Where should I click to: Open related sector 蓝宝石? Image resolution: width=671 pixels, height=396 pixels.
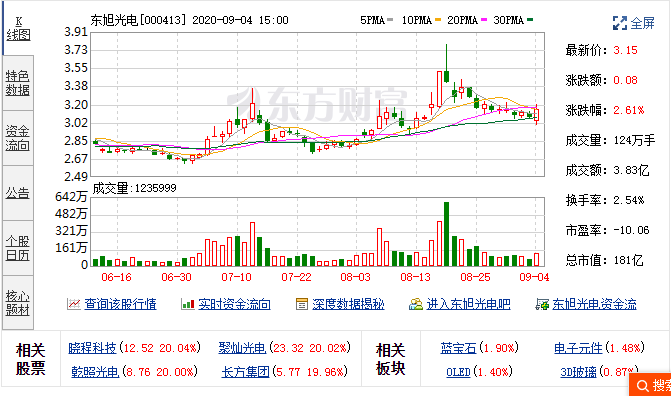tap(459, 348)
